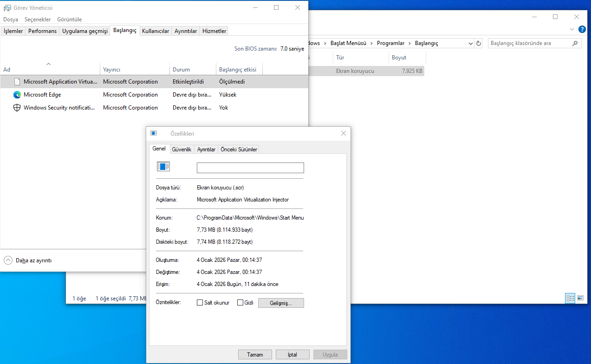
Task: Sort startup list by Durum column
Action: 193,69
